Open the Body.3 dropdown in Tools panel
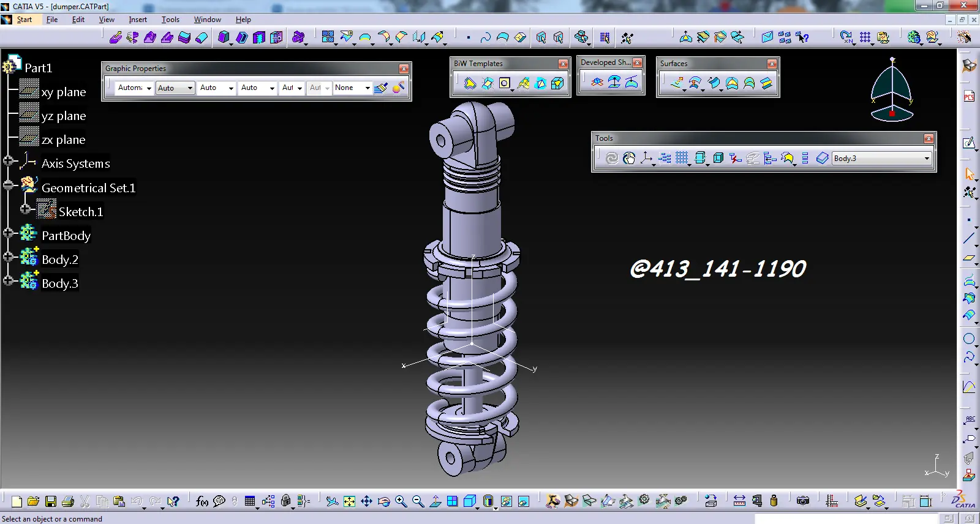This screenshot has height=524, width=980. [927, 159]
